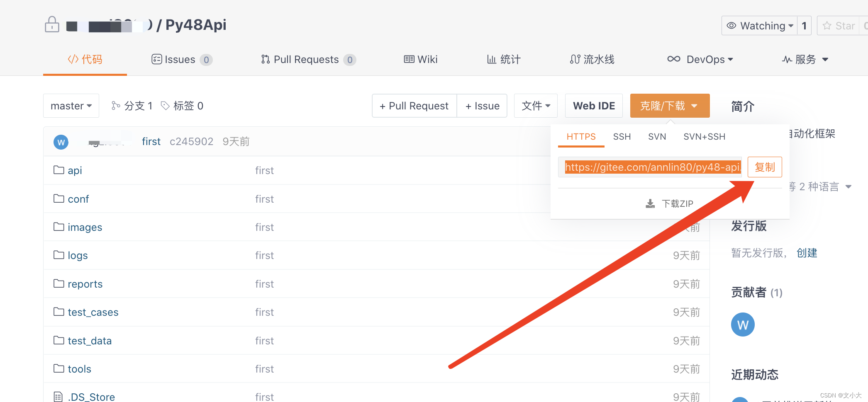868x402 pixels.
Task: Click the 统计 statistics chart icon
Action: [x=492, y=59]
